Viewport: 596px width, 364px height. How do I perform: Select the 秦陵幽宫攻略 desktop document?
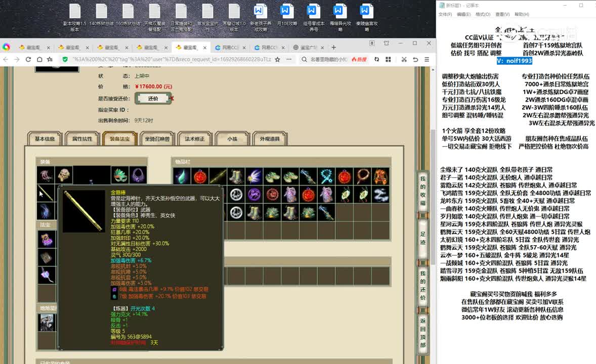[366, 18]
